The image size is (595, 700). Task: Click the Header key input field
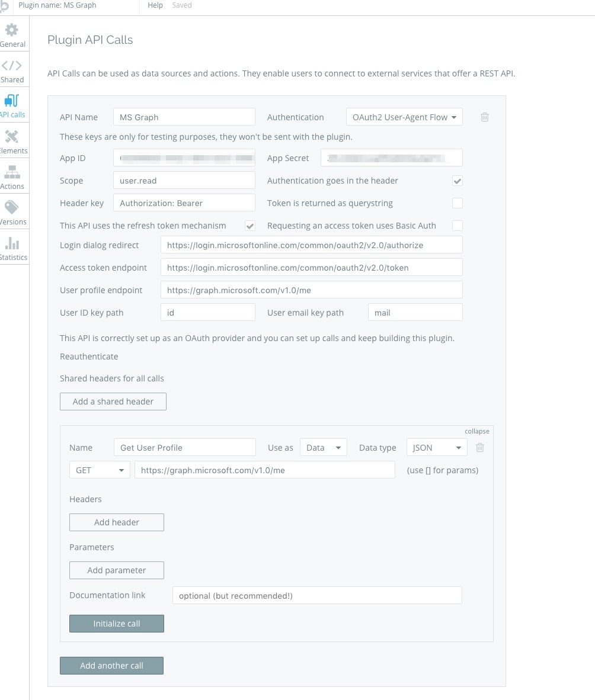[x=184, y=203]
